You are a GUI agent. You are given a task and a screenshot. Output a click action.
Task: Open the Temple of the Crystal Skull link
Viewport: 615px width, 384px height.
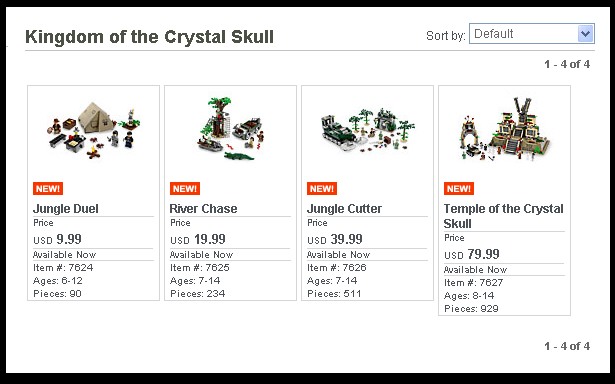click(x=504, y=216)
